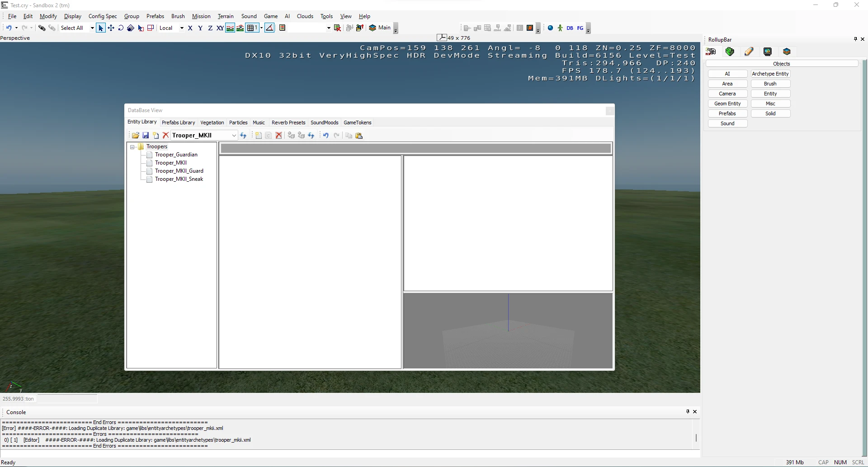Open the Terrain menu
868x467 pixels.
225,16
